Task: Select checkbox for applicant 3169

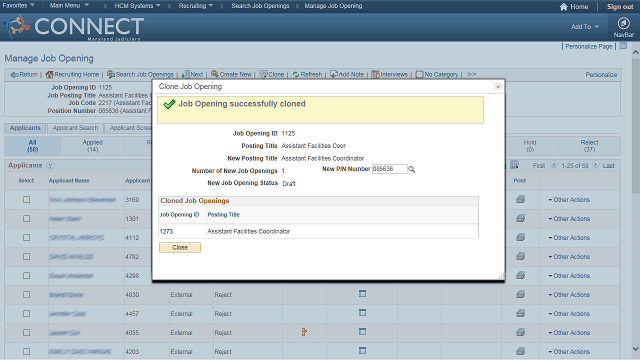Action: click(x=27, y=200)
